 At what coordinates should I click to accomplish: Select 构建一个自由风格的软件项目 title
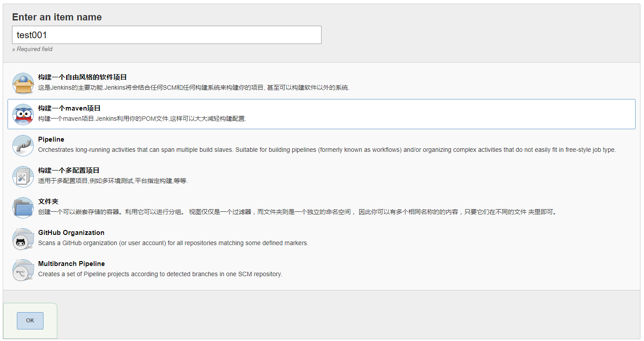[83, 77]
